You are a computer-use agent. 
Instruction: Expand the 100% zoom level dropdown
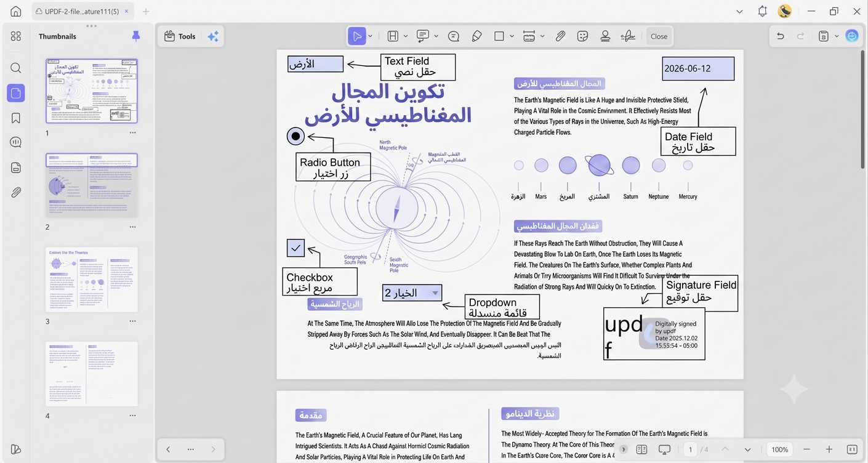[780, 449]
